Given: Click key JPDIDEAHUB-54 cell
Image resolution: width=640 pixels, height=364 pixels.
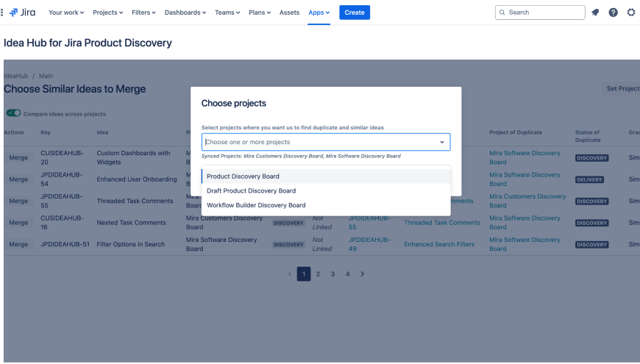Looking at the screenshot, I should (x=61, y=179).
